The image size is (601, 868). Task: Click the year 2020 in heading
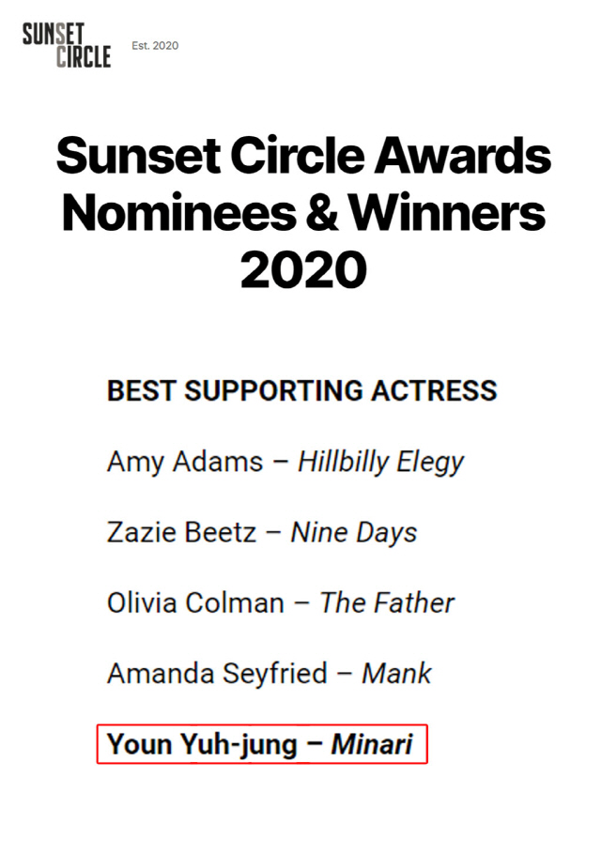pos(303,270)
